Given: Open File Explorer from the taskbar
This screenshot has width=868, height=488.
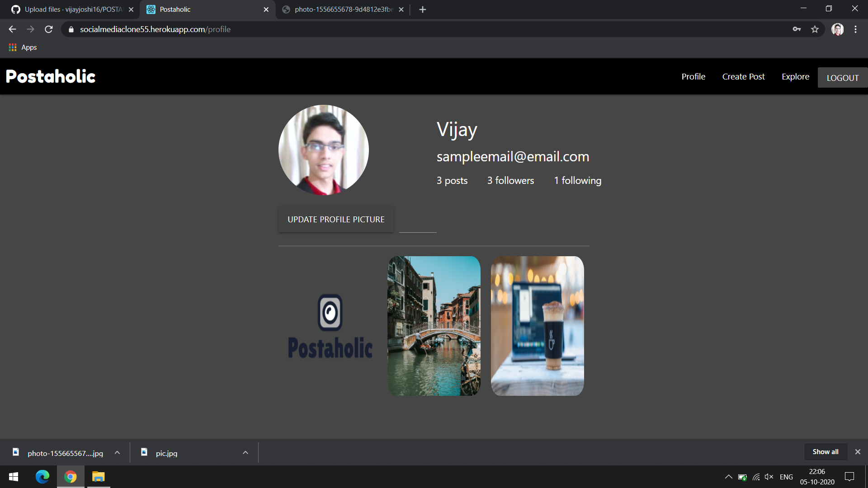Looking at the screenshot, I should 98,477.
